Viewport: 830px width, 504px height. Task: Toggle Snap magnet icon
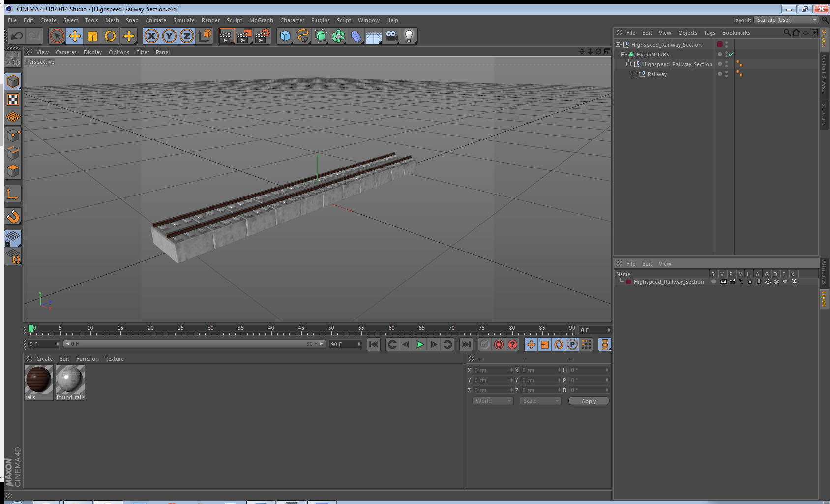[13, 216]
